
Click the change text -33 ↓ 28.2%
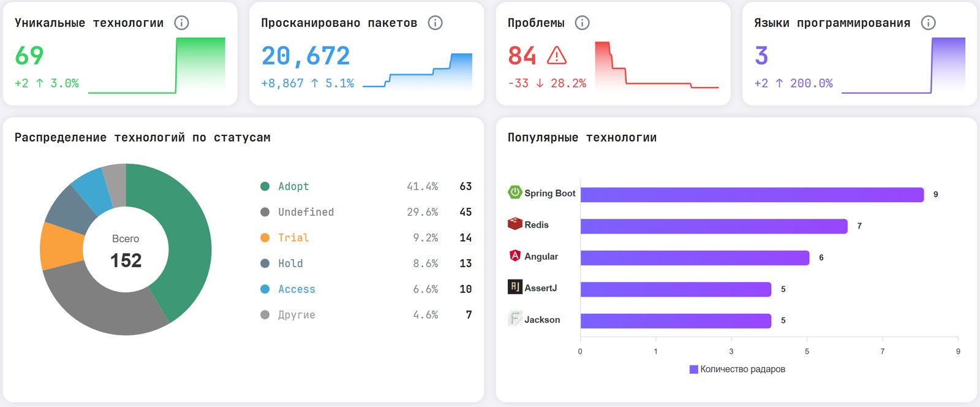tap(547, 83)
